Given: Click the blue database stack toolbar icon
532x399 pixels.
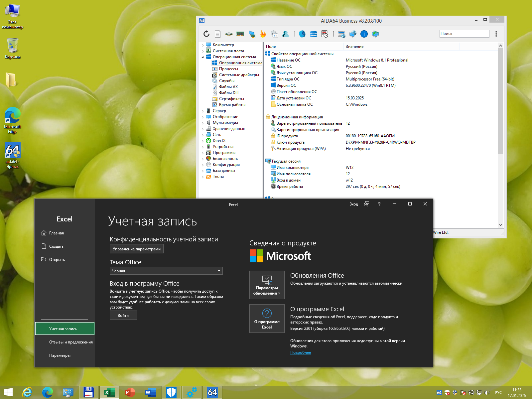Looking at the screenshot, I should (x=313, y=34).
